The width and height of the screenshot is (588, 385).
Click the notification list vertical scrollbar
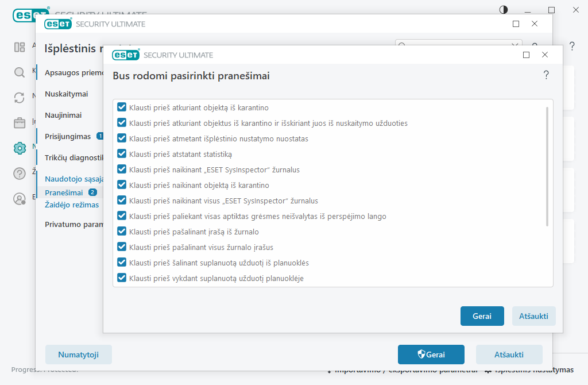click(547, 167)
